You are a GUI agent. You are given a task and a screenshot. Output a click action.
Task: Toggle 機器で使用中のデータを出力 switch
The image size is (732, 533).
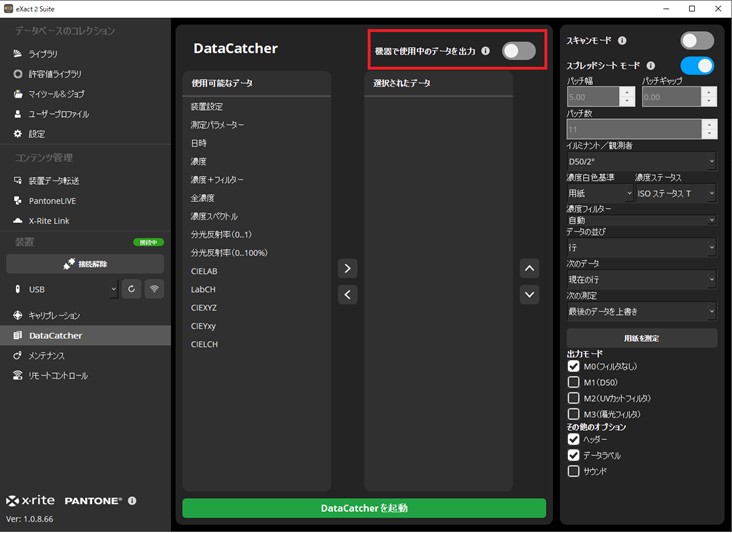pyautogui.click(x=519, y=51)
